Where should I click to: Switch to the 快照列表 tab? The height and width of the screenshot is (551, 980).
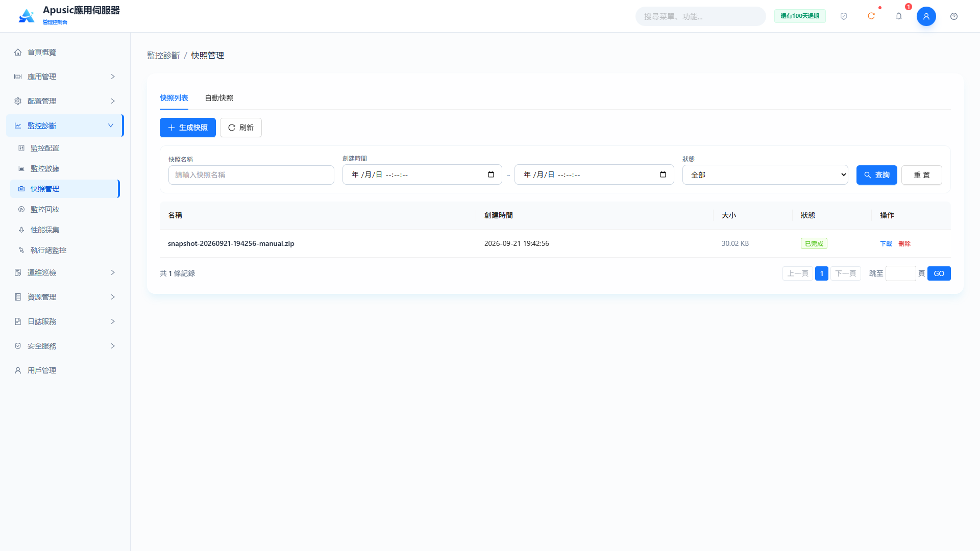(174, 98)
